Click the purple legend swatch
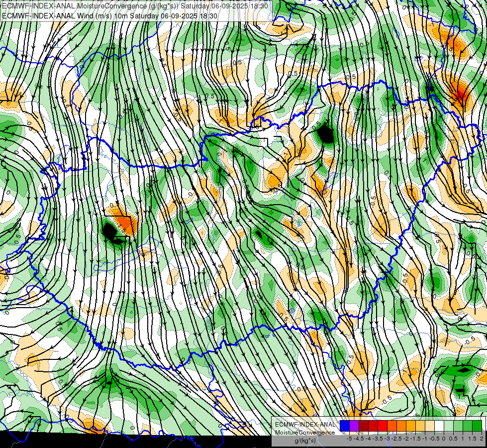487x448 pixels. [354, 426]
